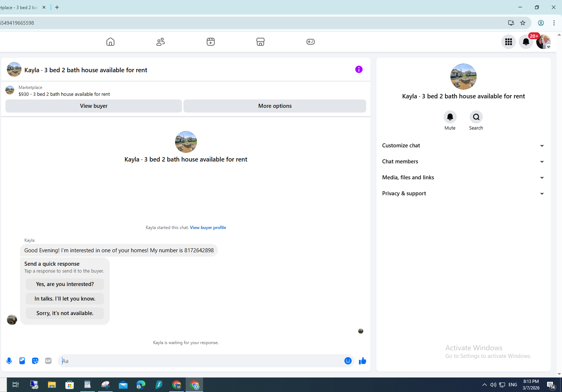
Task: Click the message text input field
Action: pos(201,361)
